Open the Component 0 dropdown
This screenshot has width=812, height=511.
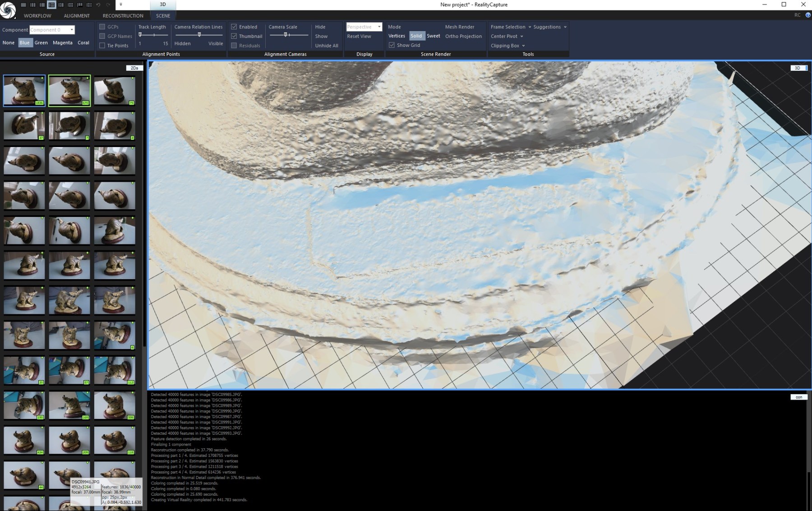click(x=71, y=29)
